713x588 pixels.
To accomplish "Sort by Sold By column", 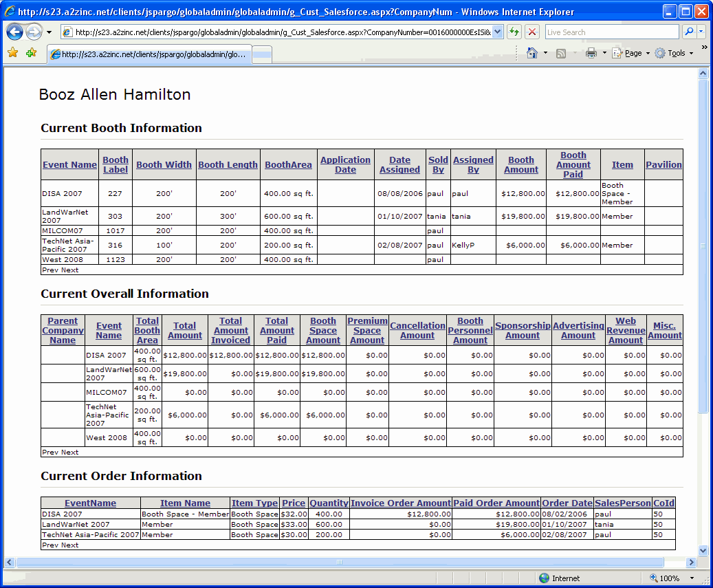I will pyautogui.click(x=438, y=164).
